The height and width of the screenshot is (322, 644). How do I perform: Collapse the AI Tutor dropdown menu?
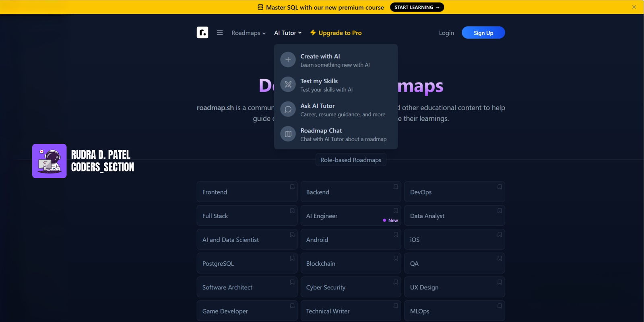click(287, 33)
